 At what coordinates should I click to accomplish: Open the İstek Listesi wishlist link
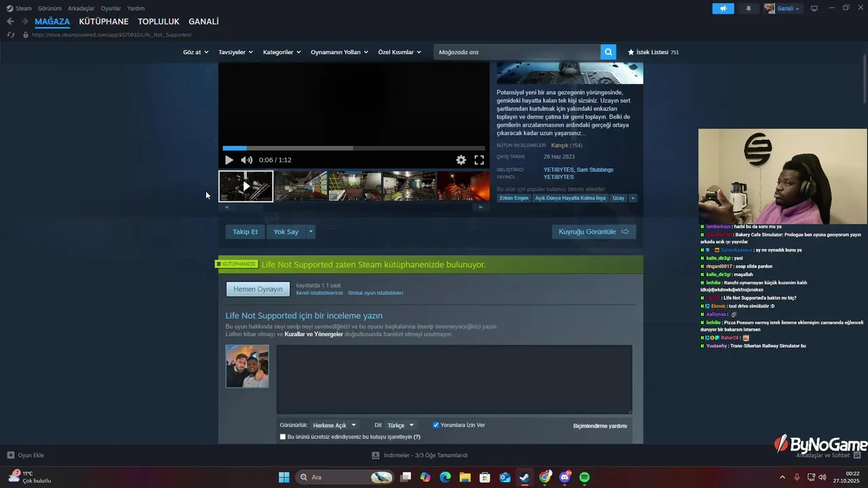(653, 52)
